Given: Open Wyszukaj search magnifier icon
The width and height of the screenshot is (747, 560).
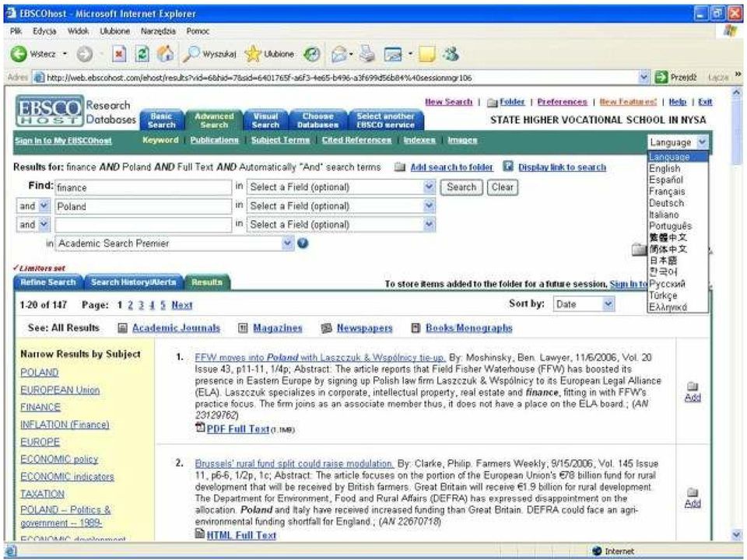Looking at the screenshot, I should tap(191, 54).
